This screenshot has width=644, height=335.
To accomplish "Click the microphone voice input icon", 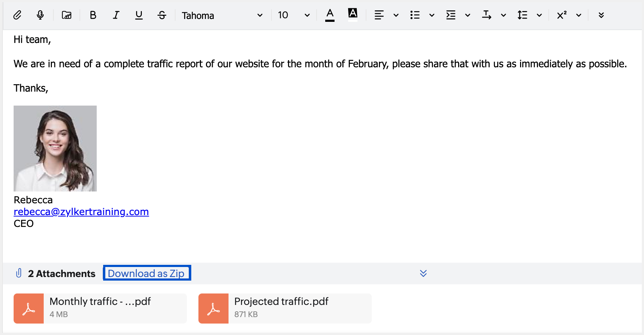I will point(40,15).
